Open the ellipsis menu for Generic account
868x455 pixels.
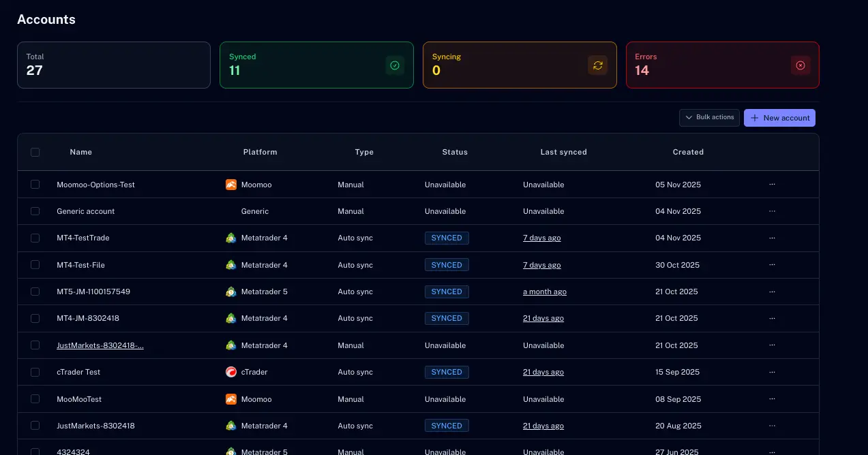pyautogui.click(x=772, y=211)
